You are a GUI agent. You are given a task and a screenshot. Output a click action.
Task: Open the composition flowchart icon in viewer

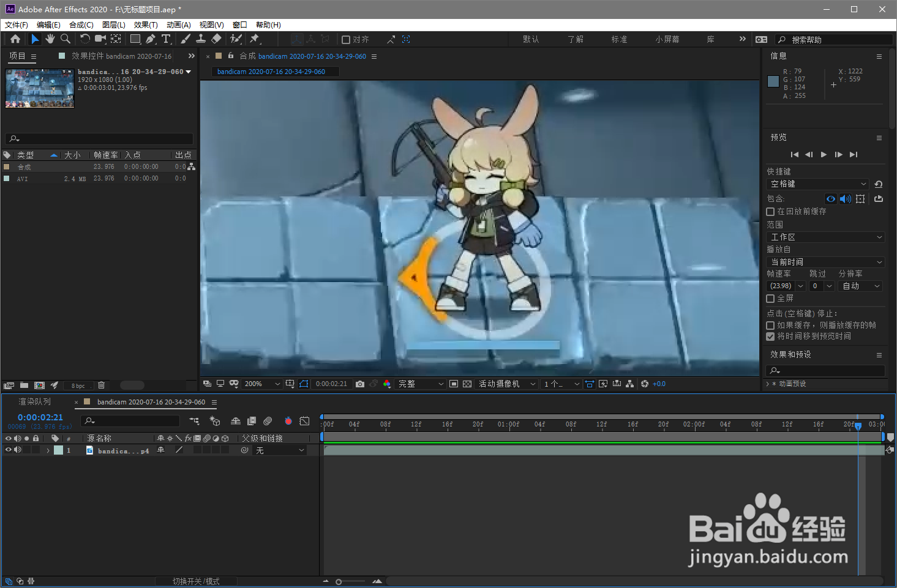[630, 384]
